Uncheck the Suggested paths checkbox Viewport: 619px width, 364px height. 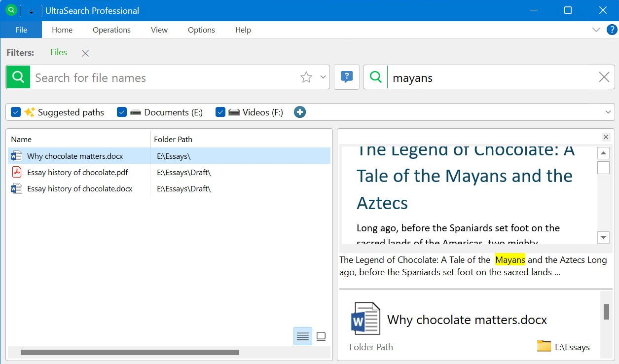click(16, 112)
